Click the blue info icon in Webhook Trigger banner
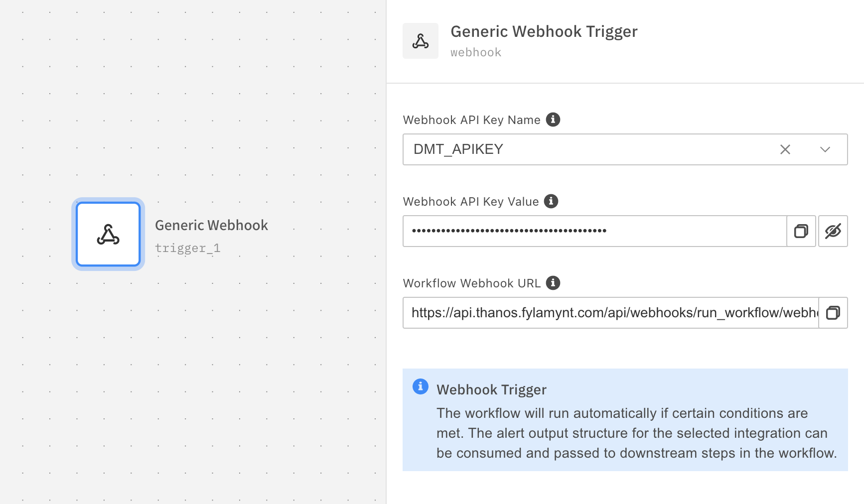The height and width of the screenshot is (504, 864). point(420,386)
